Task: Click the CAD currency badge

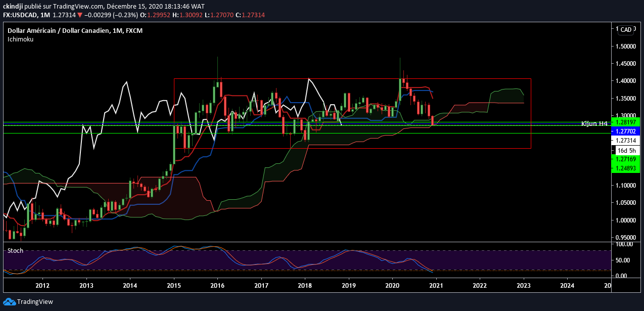Action: pyautogui.click(x=626, y=30)
